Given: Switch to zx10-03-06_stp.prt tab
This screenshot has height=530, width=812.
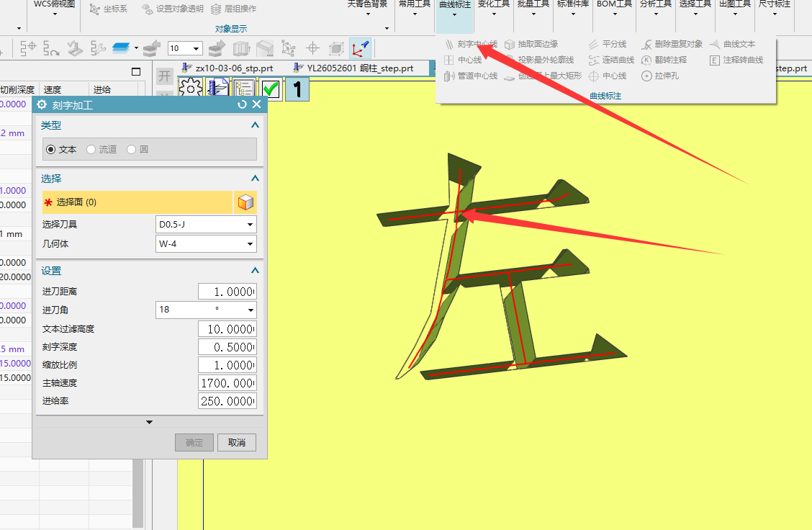Looking at the screenshot, I should [228, 68].
